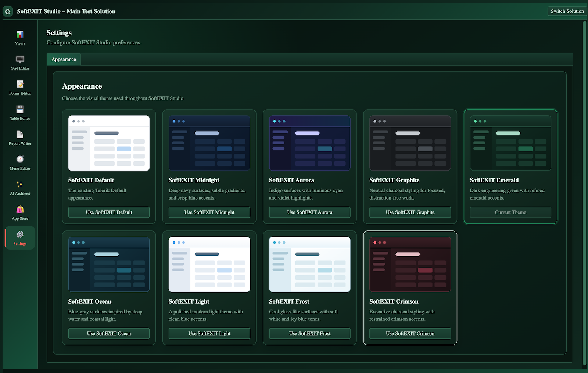Switch to the Appearance tab
The image size is (588, 373).
64,60
